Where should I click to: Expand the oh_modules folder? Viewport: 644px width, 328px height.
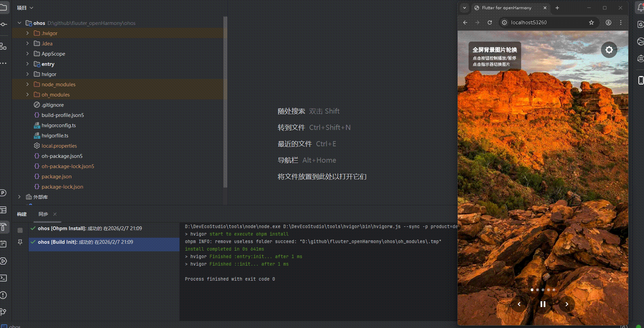[x=28, y=95]
